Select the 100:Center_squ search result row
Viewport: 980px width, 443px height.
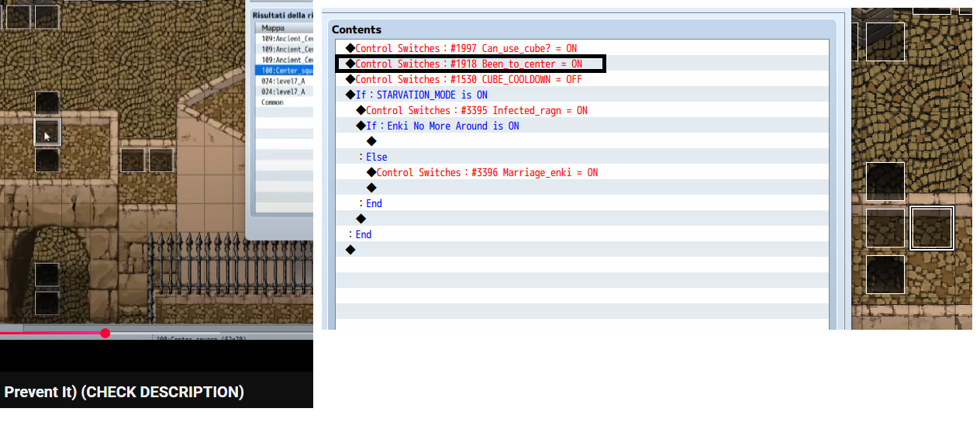(x=284, y=71)
